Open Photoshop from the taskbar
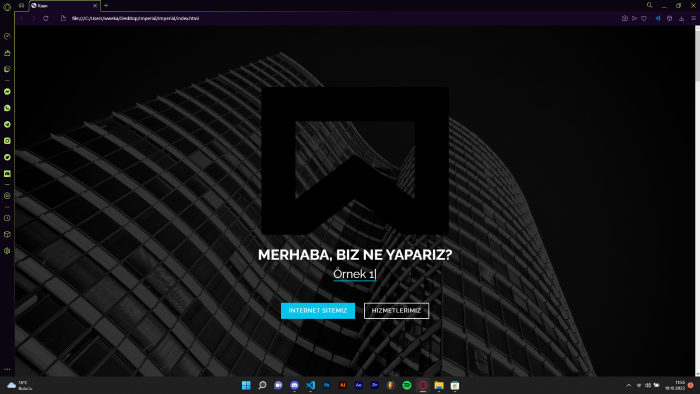 (326, 385)
